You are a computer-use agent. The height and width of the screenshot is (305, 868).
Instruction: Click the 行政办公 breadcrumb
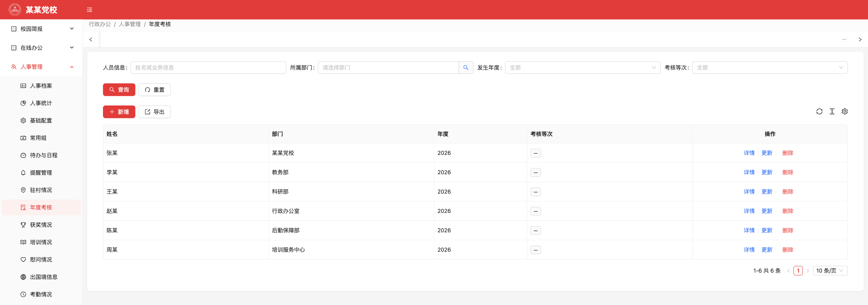(x=100, y=24)
